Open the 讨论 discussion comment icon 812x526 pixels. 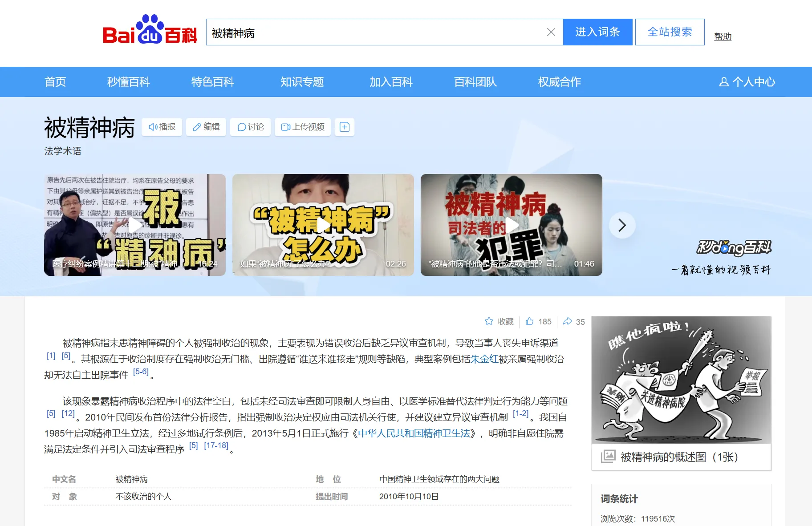(241, 127)
